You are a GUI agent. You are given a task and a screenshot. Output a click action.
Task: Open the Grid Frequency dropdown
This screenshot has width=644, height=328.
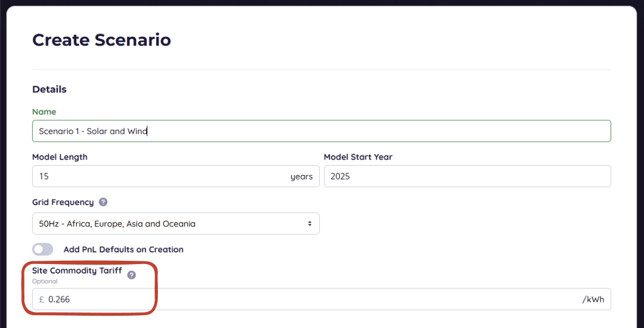click(176, 223)
